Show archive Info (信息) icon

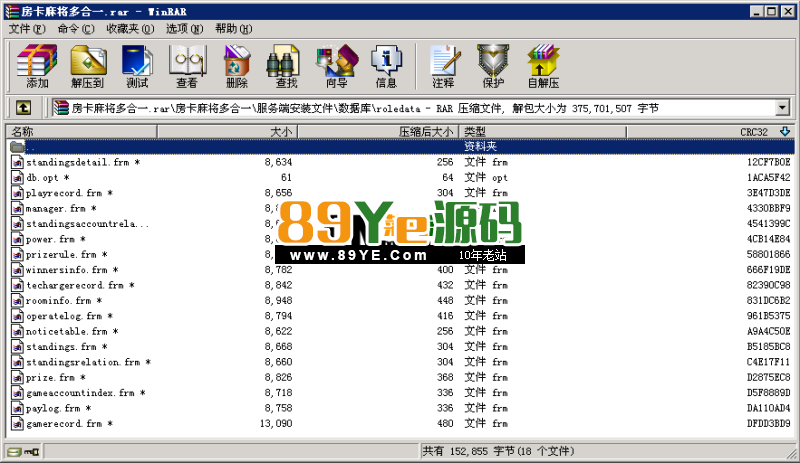[386, 66]
